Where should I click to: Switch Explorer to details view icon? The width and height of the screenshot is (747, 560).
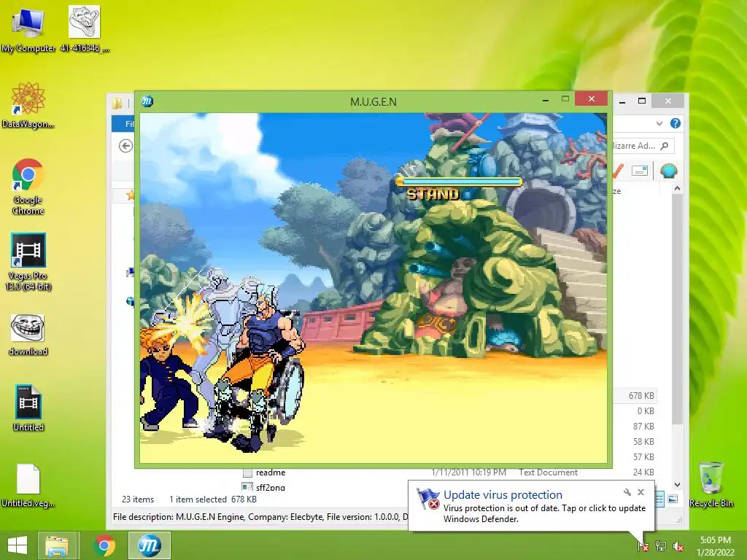[659, 499]
